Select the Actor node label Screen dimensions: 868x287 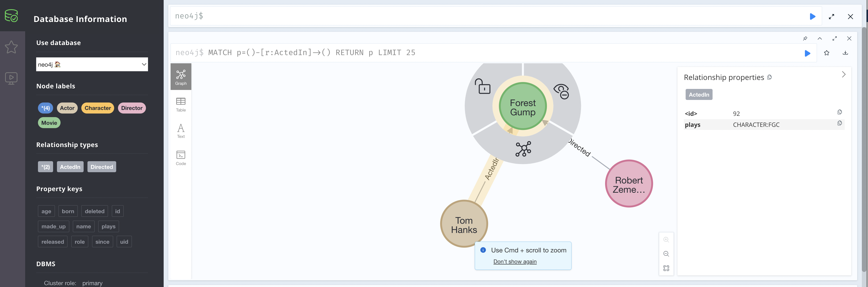click(67, 108)
